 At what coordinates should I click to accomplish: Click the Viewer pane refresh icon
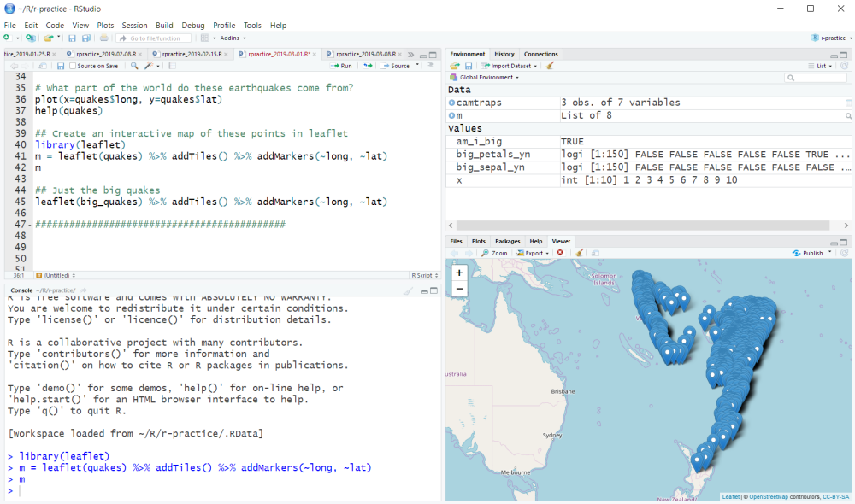(x=844, y=253)
